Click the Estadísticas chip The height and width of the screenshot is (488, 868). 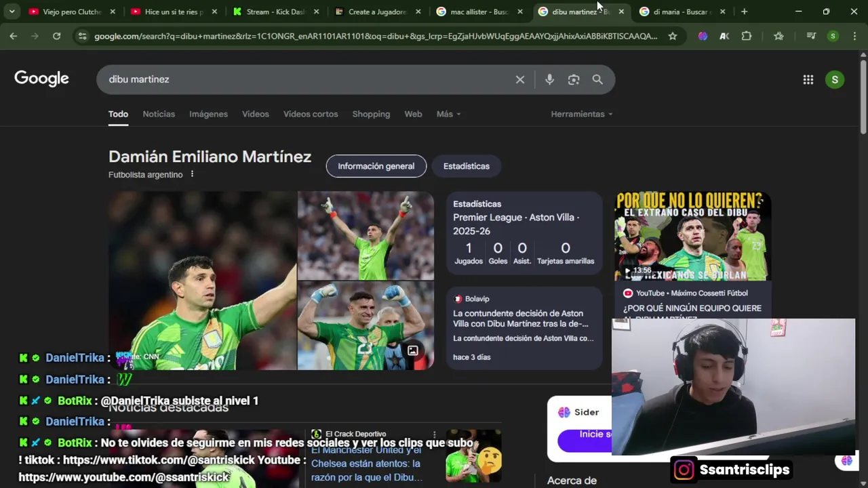(x=467, y=166)
